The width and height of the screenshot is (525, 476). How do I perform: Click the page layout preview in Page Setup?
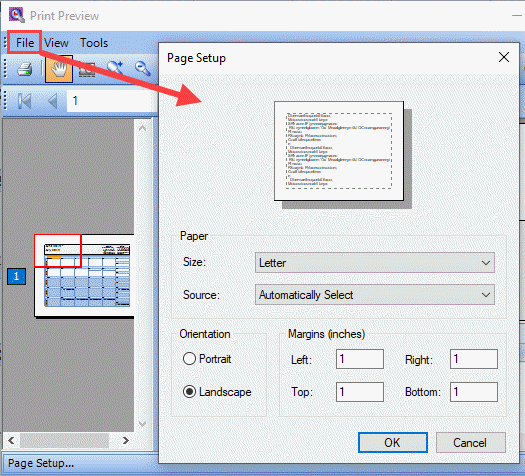coord(339,151)
